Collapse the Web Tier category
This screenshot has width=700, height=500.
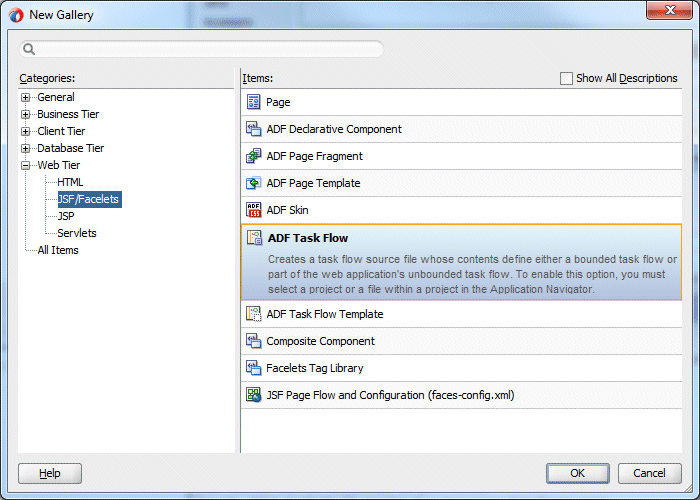[x=25, y=165]
